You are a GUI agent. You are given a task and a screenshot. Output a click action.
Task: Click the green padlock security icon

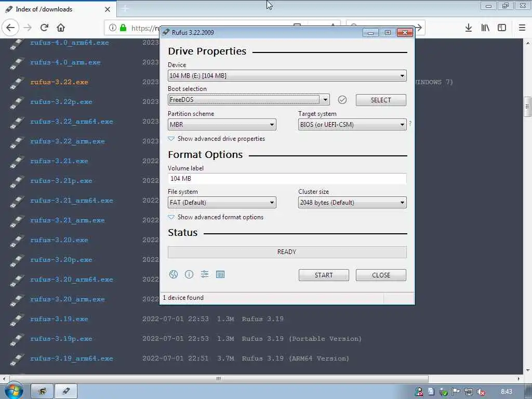coord(123,28)
